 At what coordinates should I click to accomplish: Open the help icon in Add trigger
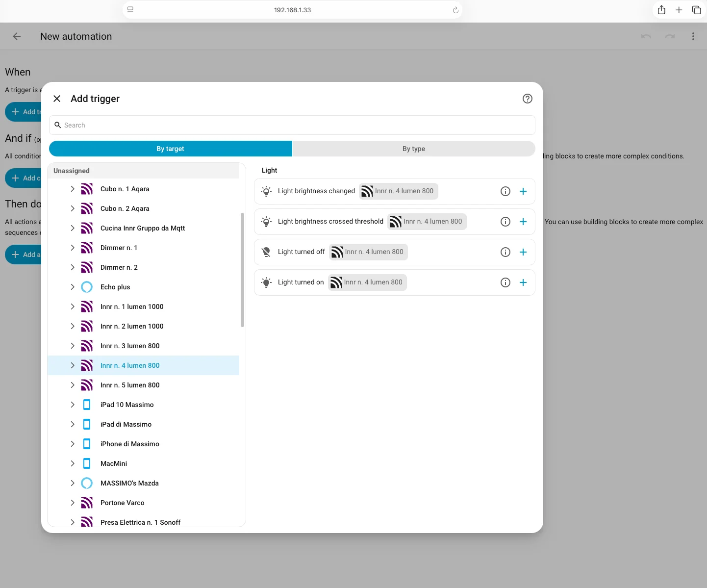(x=528, y=99)
